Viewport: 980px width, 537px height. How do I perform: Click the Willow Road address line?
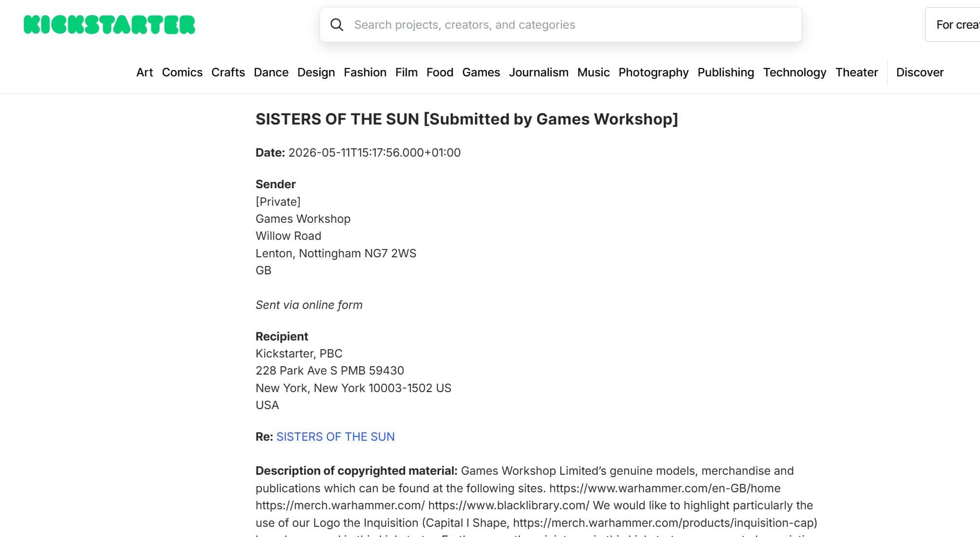point(288,236)
